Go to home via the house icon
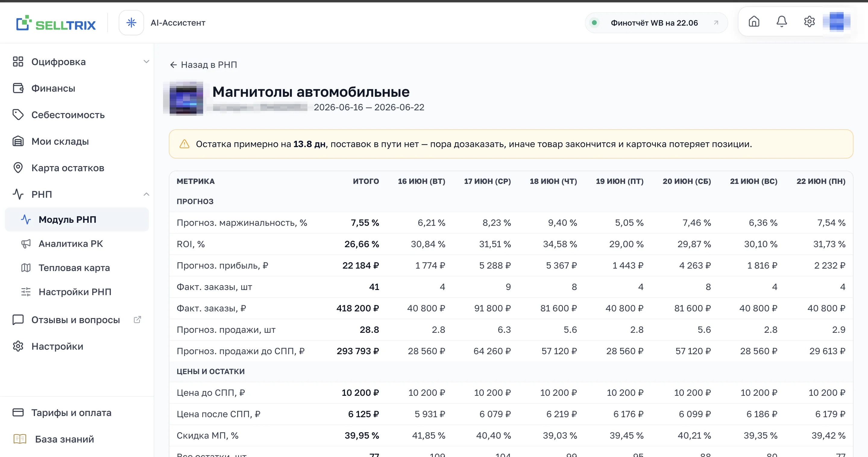Viewport: 868px width, 457px height. coord(754,22)
